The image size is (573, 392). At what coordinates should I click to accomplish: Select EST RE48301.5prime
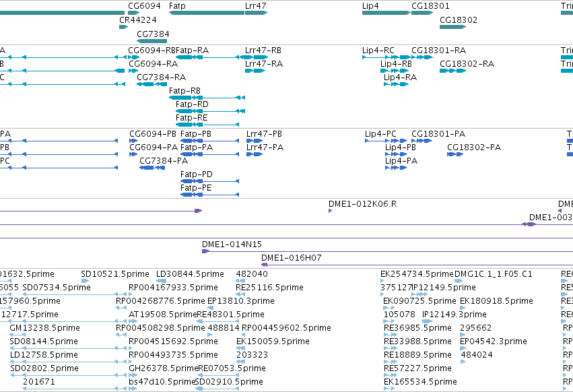click(230, 315)
